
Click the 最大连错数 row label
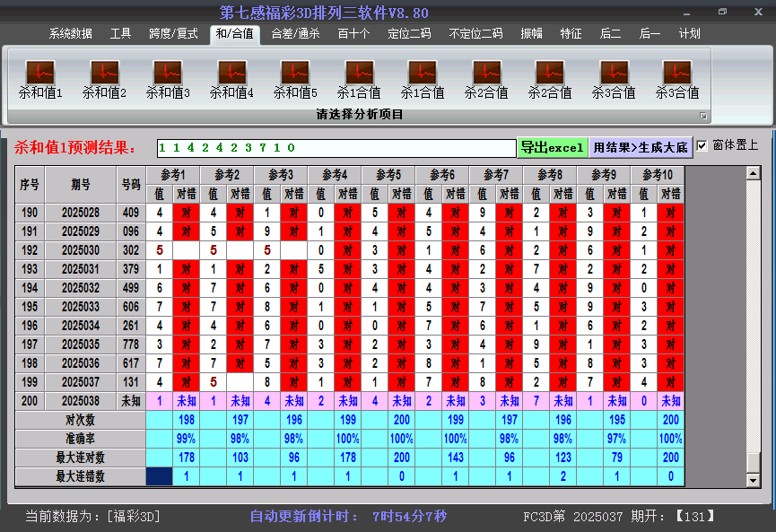80,476
